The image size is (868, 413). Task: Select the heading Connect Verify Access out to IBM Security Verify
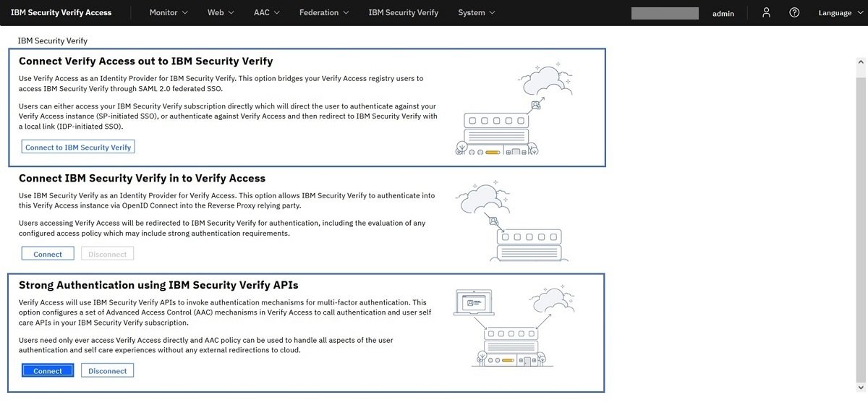pyautogui.click(x=145, y=61)
